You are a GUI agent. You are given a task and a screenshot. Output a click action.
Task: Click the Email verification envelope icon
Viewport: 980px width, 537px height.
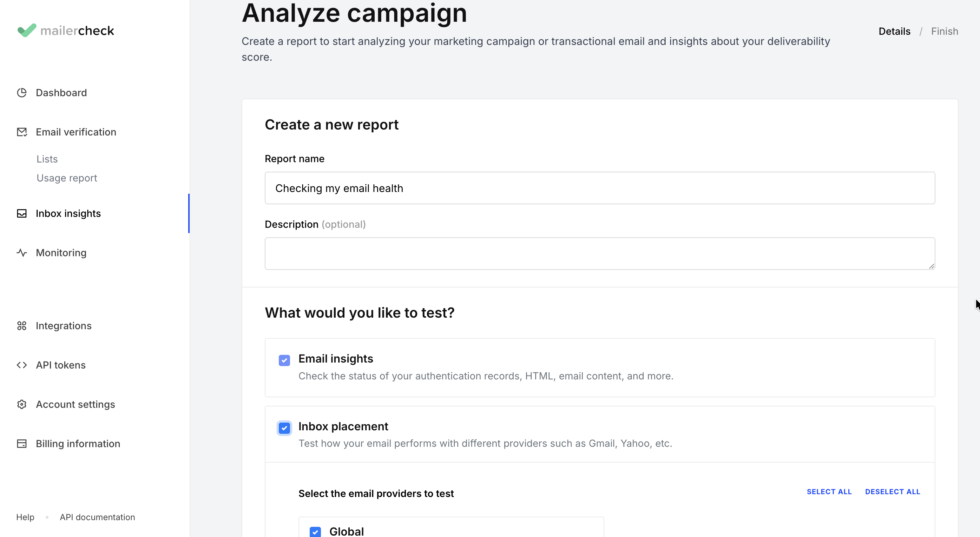coord(22,132)
